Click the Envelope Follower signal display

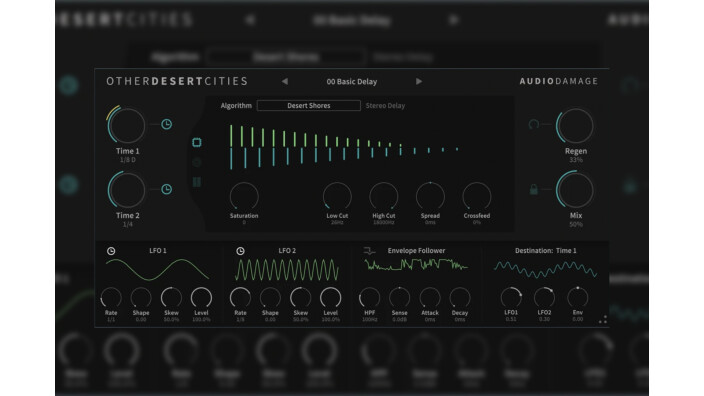click(416, 265)
